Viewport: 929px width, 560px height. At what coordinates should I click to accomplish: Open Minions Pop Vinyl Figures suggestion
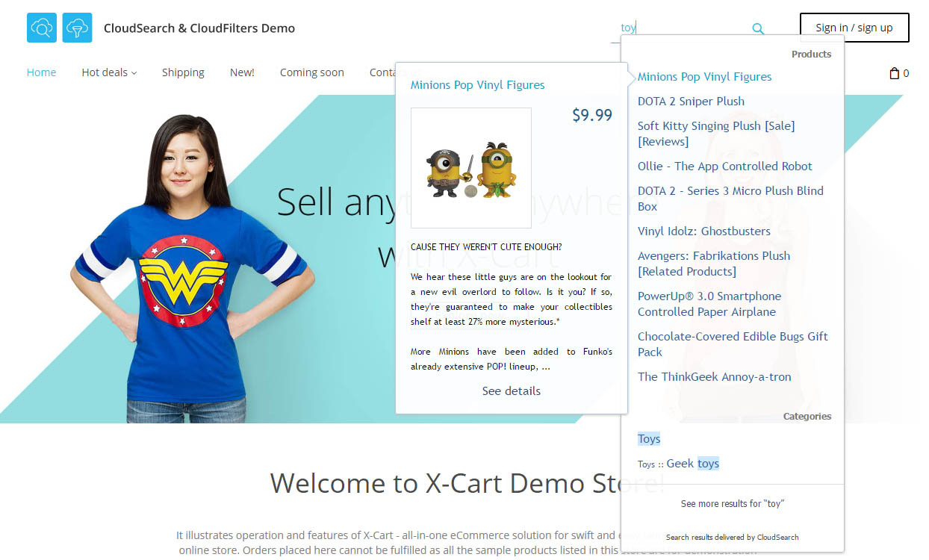pyautogui.click(x=704, y=77)
